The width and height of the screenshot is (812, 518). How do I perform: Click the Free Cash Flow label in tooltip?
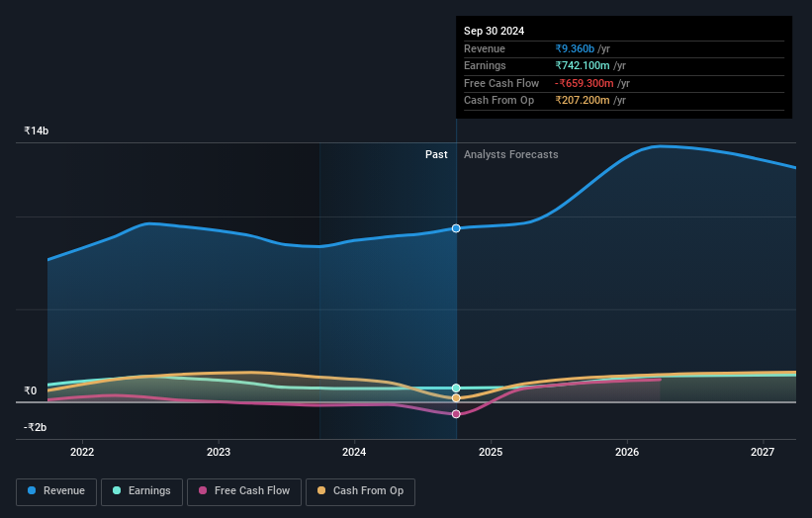[501, 83]
